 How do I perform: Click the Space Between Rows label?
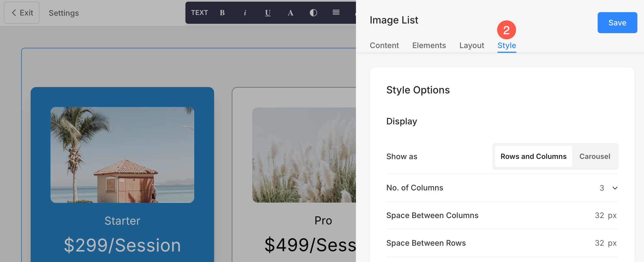(x=426, y=243)
